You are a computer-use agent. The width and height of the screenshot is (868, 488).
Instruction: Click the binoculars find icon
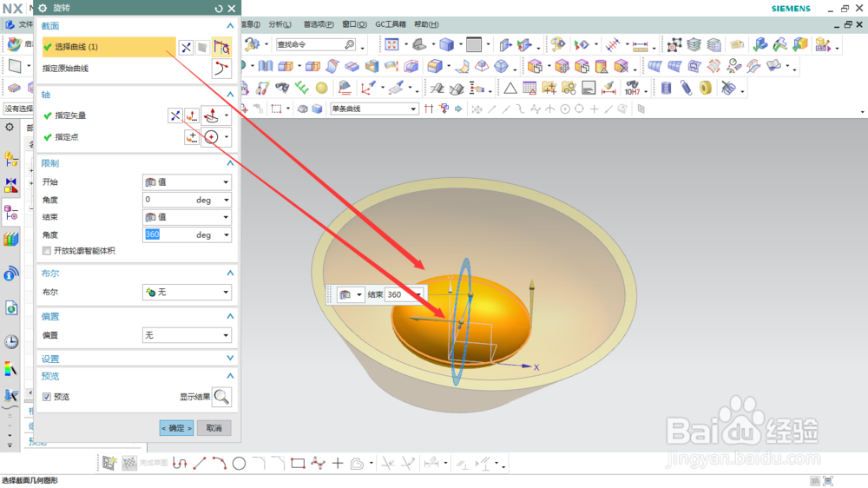pos(282,88)
